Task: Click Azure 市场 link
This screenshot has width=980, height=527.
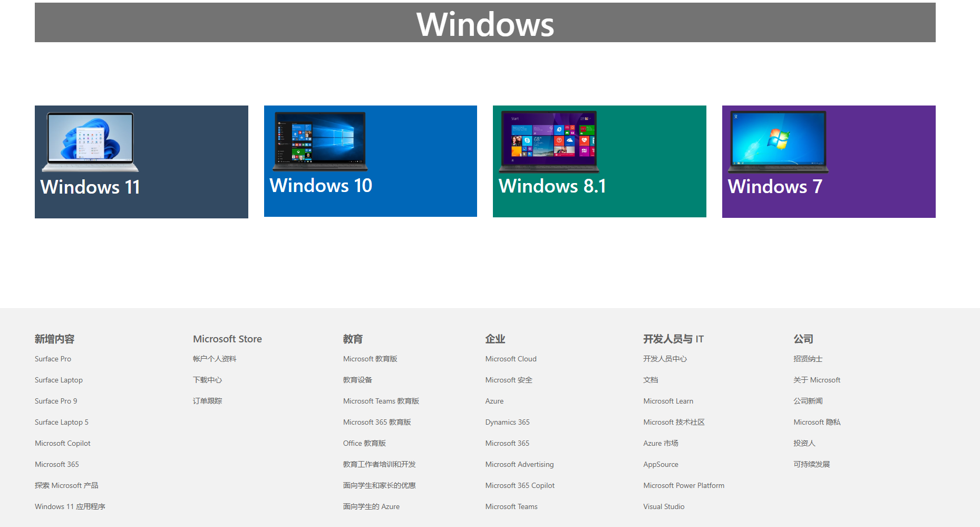Action: pos(661,443)
